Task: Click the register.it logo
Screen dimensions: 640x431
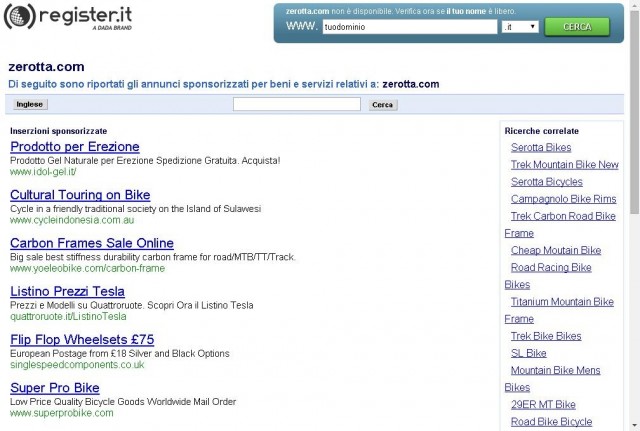Action: tap(68, 16)
